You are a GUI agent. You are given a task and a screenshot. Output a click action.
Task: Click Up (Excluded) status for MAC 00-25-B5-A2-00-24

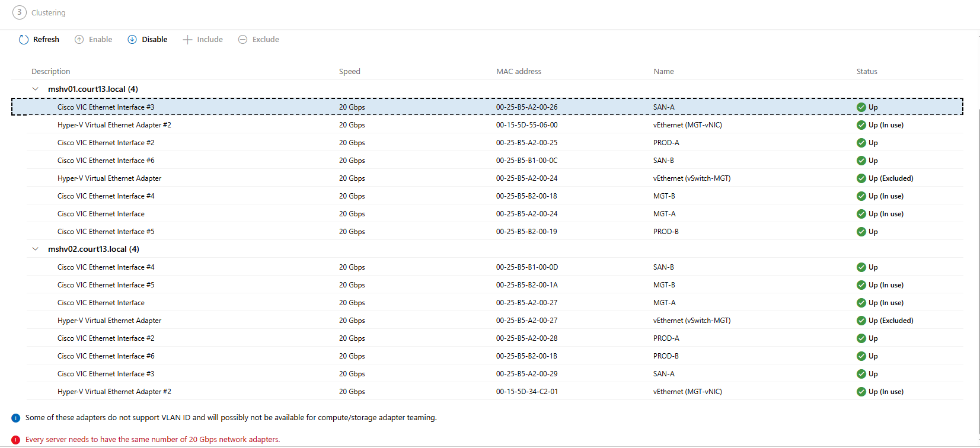click(x=891, y=178)
